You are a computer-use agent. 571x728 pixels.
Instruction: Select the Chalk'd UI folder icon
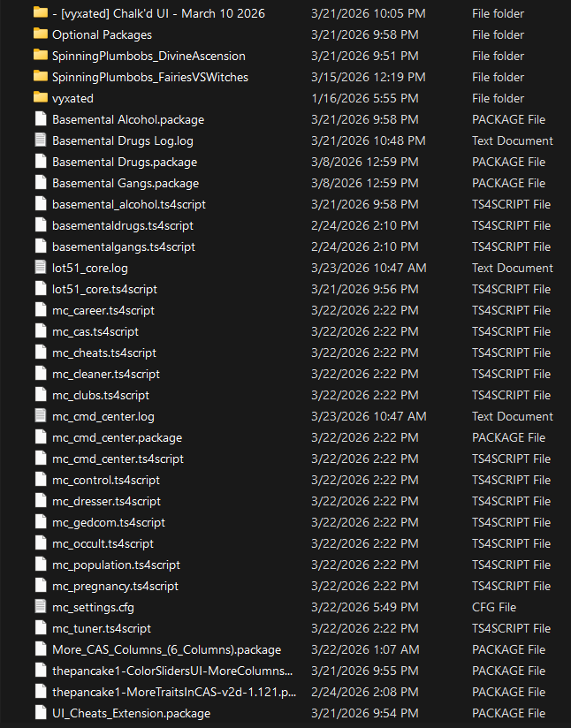[x=41, y=12]
